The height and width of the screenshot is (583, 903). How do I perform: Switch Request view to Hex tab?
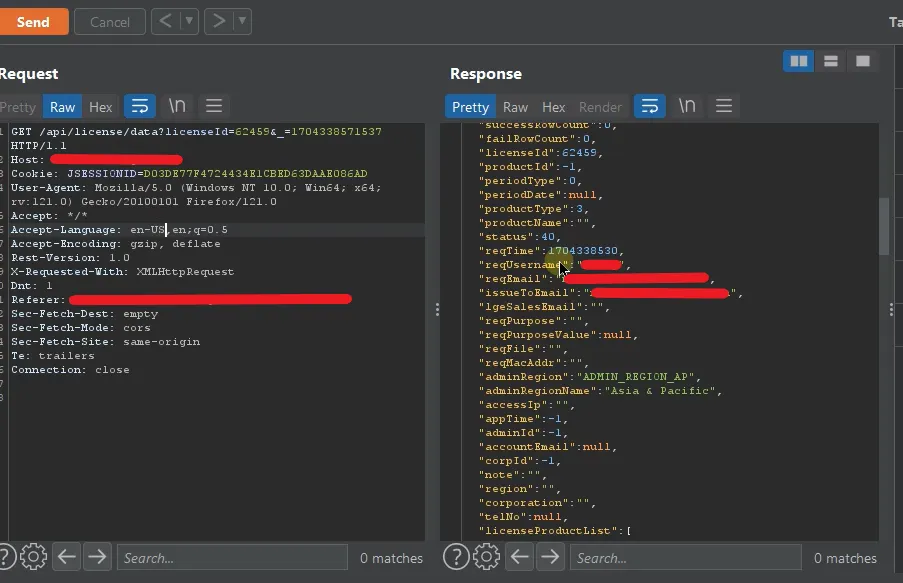click(x=101, y=107)
